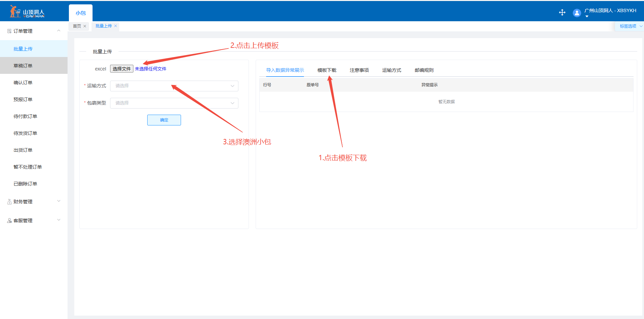The height and width of the screenshot is (319, 644).
Task: Click the user avatar icon
Action: pos(577,13)
